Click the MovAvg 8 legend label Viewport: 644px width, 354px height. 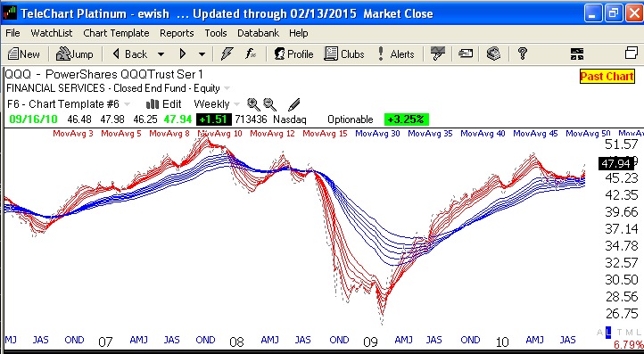(x=169, y=134)
